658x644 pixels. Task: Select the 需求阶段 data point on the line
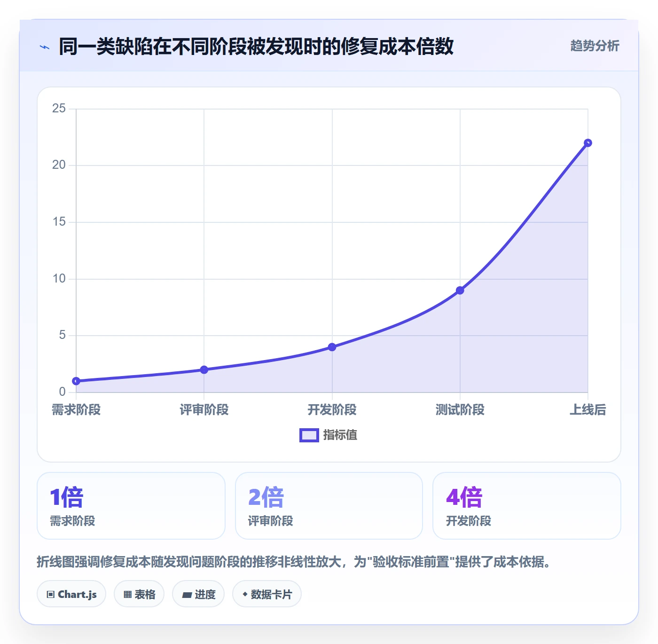tap(76, 381)
